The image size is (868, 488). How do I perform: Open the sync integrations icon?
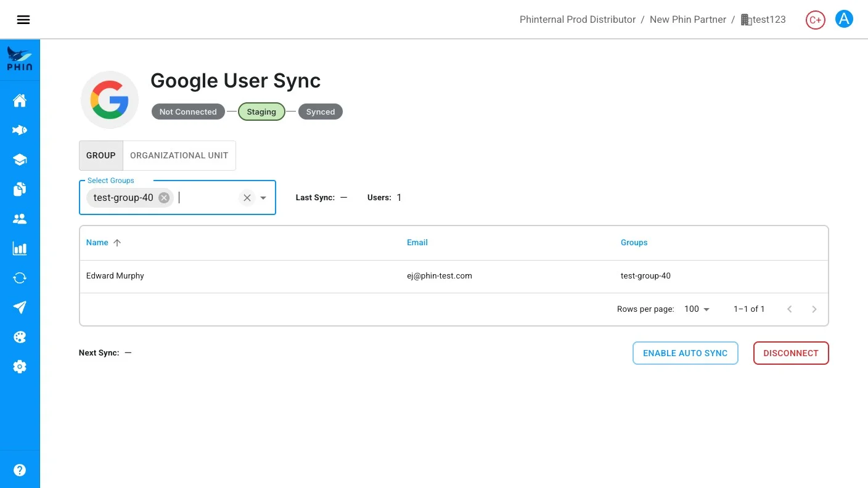tap(20, 278)
